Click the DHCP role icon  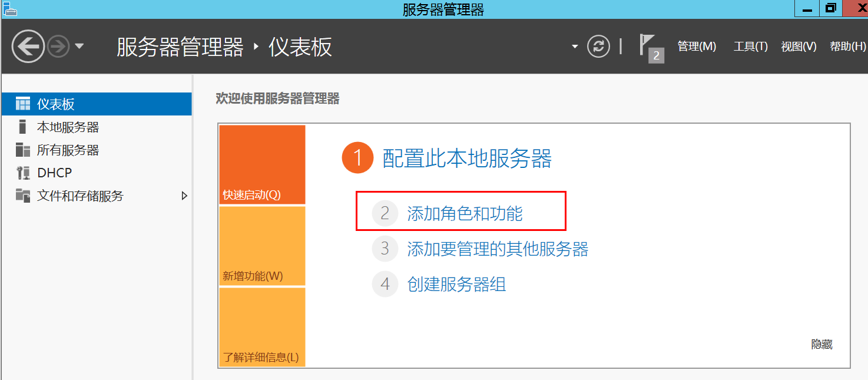(22, 173)
